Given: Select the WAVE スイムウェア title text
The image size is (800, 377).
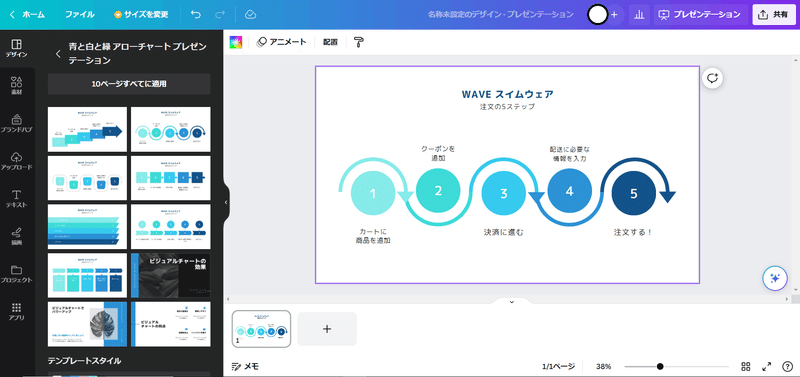Looking at the screenshot, I should [x=507, y=94].
